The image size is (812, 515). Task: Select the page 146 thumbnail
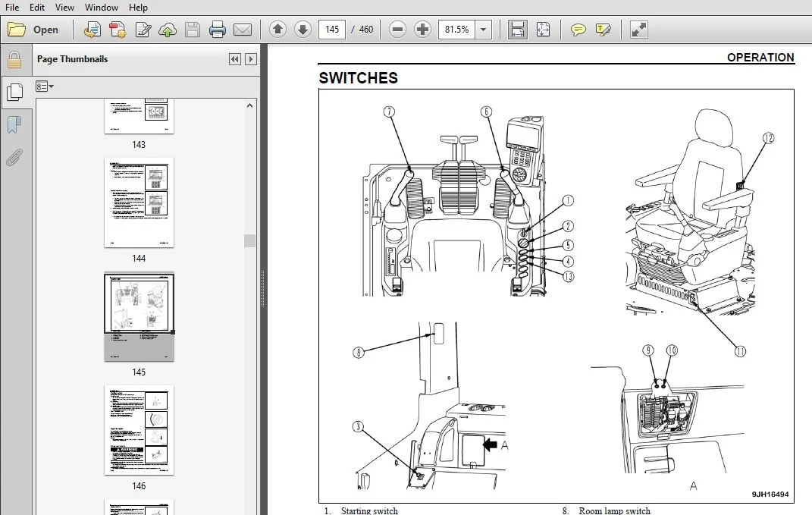pos(139,430)
